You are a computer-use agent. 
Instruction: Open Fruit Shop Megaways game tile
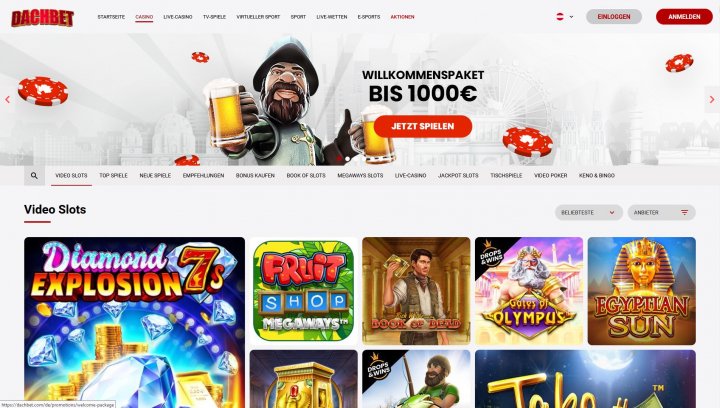304,291
